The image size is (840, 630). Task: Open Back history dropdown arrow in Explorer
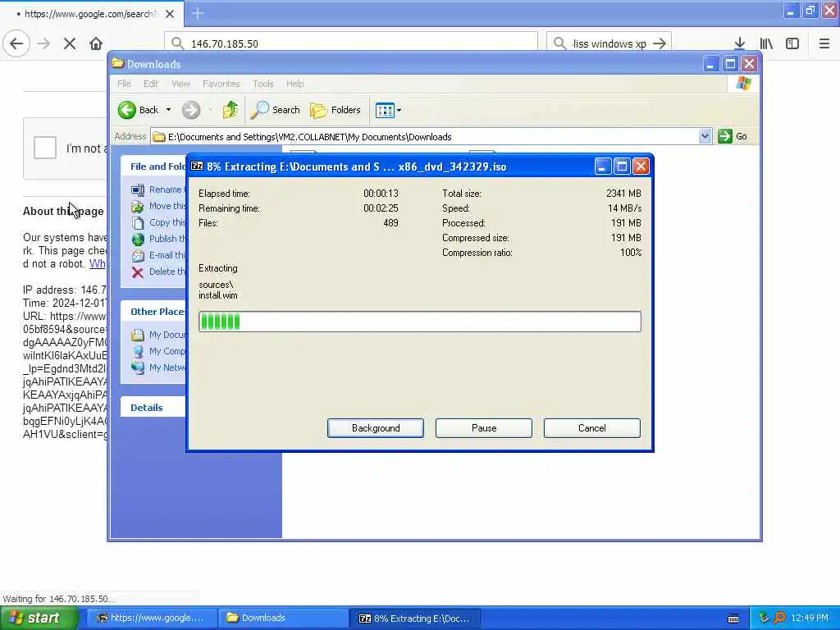point(168,110)
